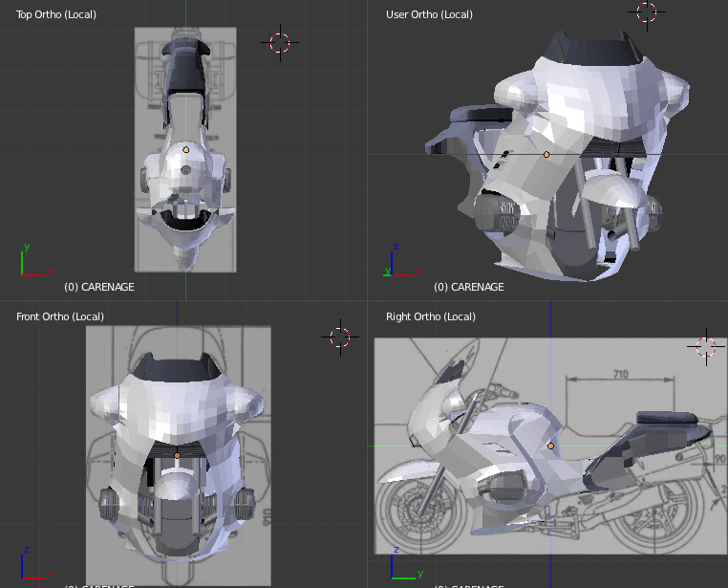Click the 710 dimension on the blueprint
The height and width of the screenshot is (588, 728).
click(620, 375)
